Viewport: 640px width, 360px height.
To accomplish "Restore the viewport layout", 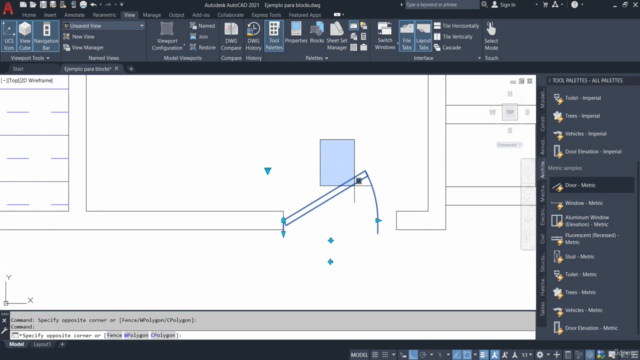I will tap(203, 48).
